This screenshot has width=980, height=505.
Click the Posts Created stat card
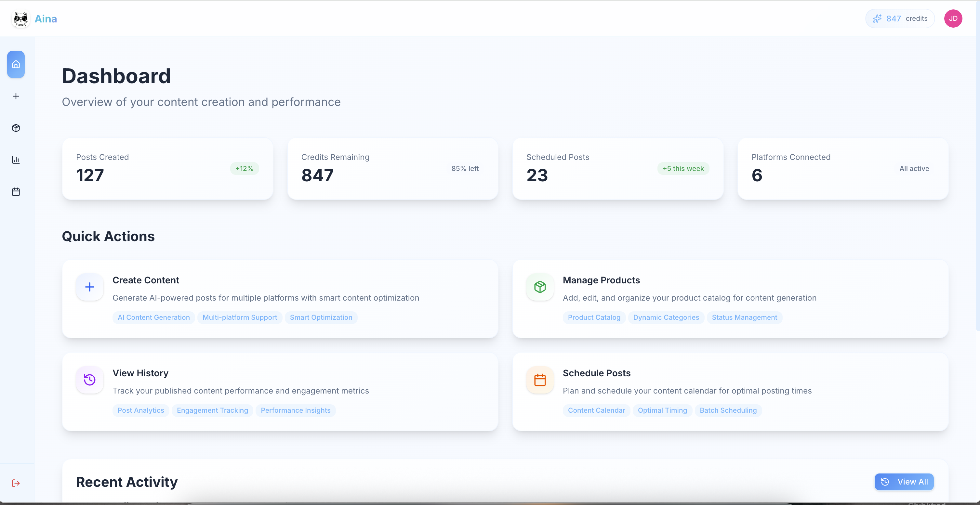click(x=167, y=168)
